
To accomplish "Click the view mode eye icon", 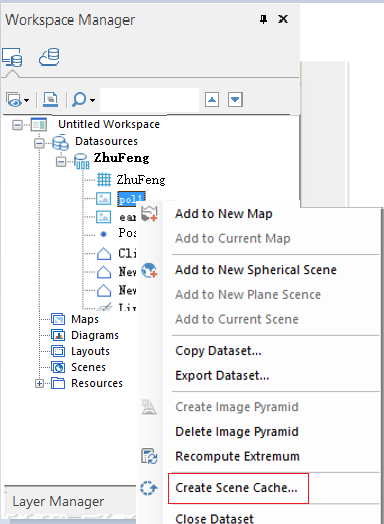I will (x=14, y=100).
